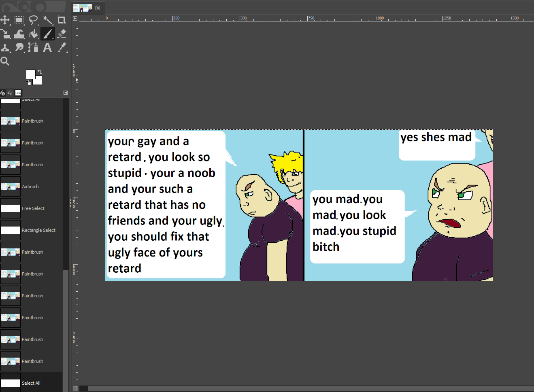Activate the Zoom magnifier tool
This screenshot has height=392, width=534.
5,61
